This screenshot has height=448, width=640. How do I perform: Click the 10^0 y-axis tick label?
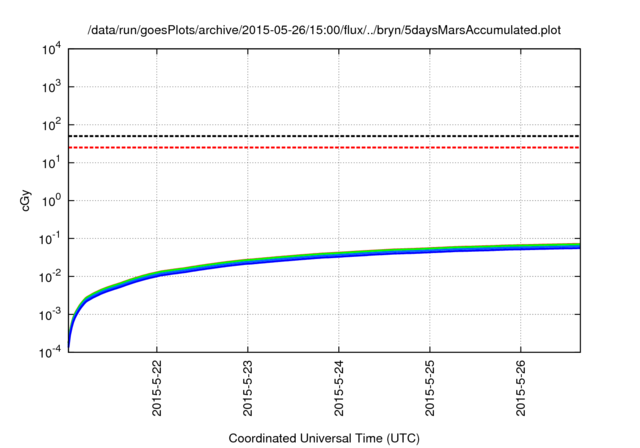[x=51, y=201]
